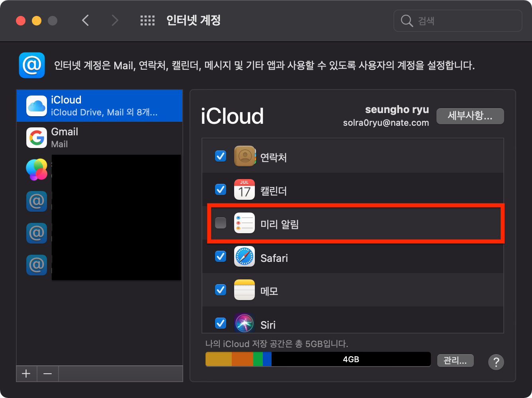This screenshot has width=532, height=398.
Task: Click the '인터넷 계정' window title
Action: coord(194,20)
